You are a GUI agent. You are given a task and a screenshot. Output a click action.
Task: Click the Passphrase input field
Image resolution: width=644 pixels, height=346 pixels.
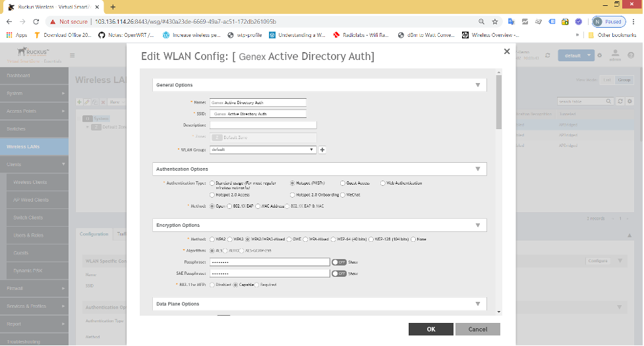pos(270,262)
